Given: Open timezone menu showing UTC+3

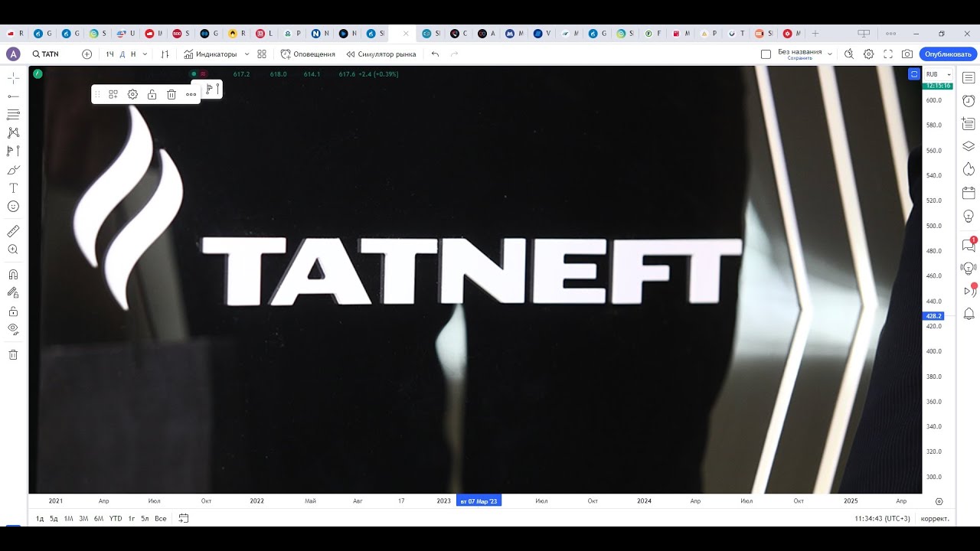Looking at the screenshot, I should click(882, 518).
